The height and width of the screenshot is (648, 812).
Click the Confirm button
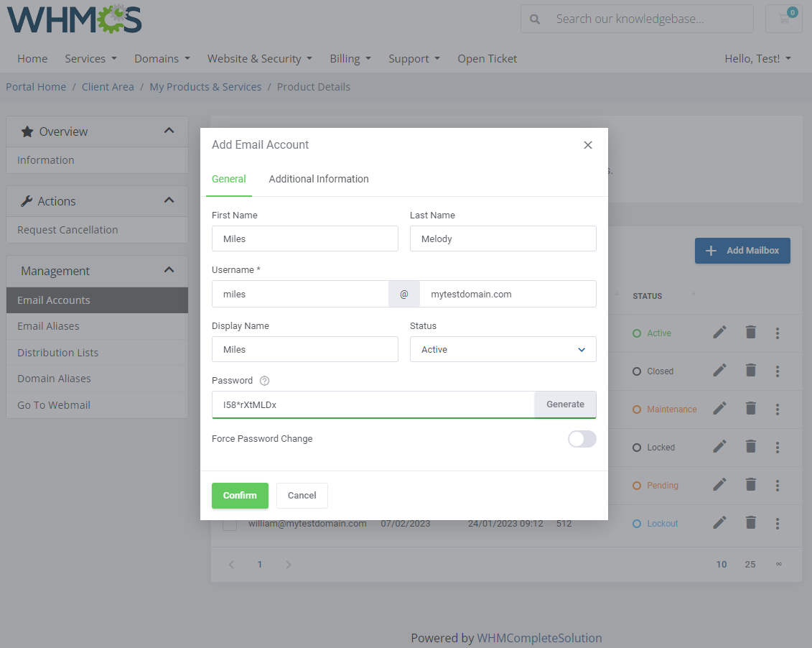click(x=240, y=496)
